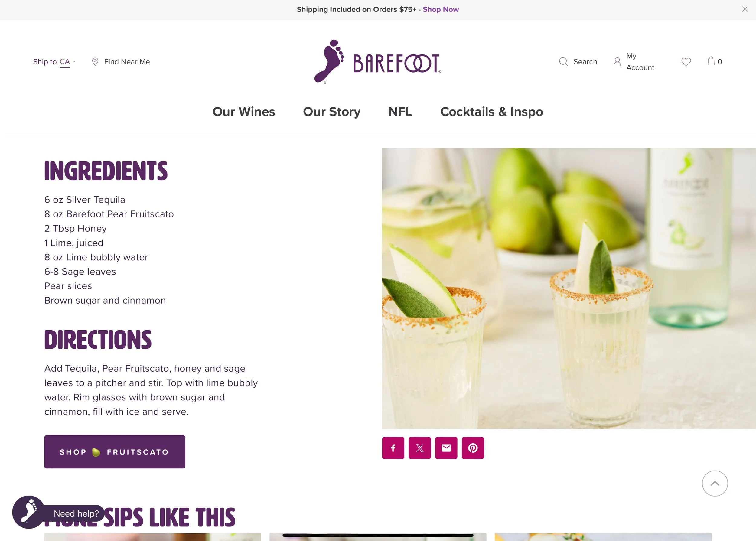Click the location pin icon
Screen dimensions: 756x541
[x=95, y=62]
